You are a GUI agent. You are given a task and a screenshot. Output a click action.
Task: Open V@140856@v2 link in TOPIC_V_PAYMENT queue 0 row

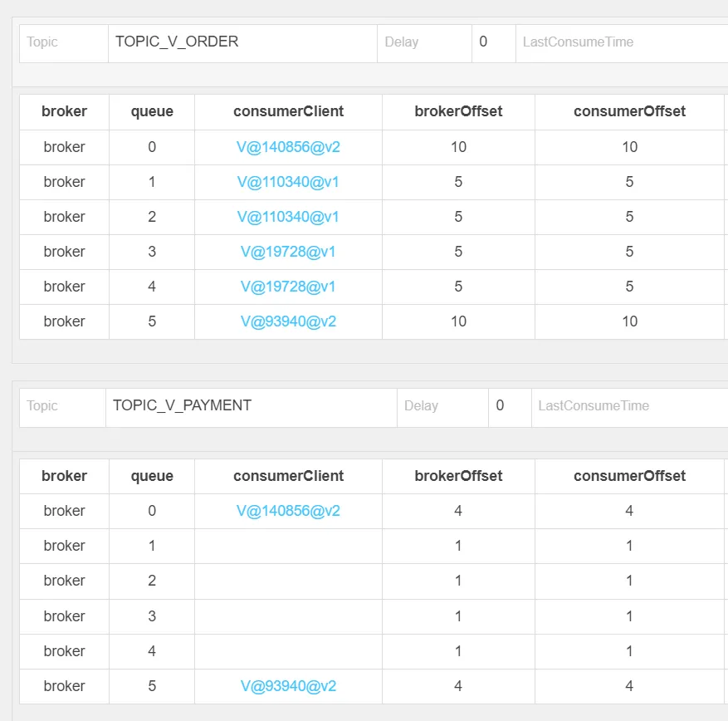coord(288,511)
